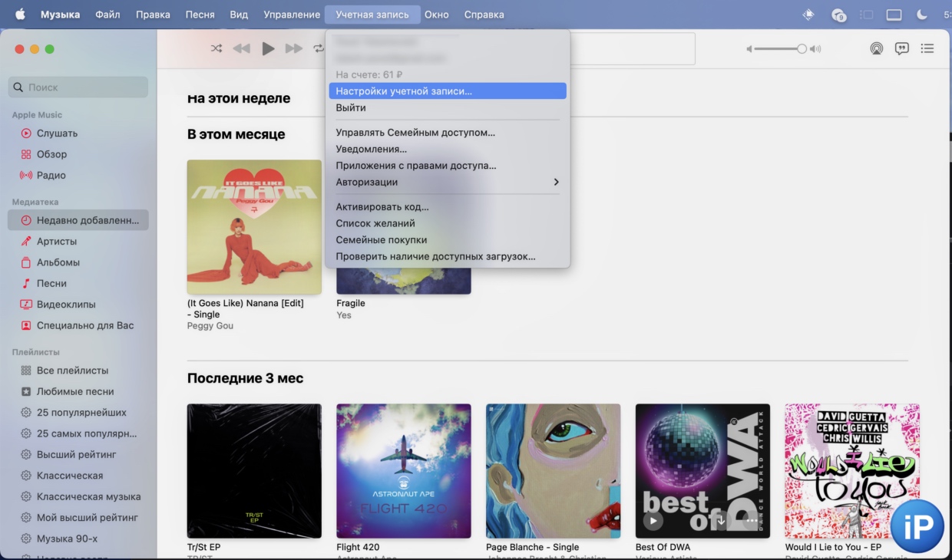Viewport: 952px width, 560px height.
Task: Adjust the volume slider knob
Action: (802, 48)
